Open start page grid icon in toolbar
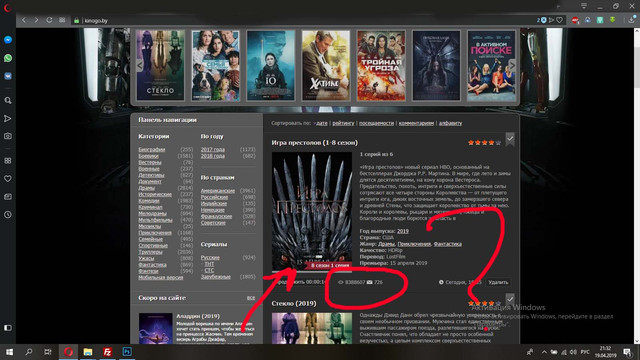The width and height of the screenshot is (640, 360). click(x=62, y=20)
